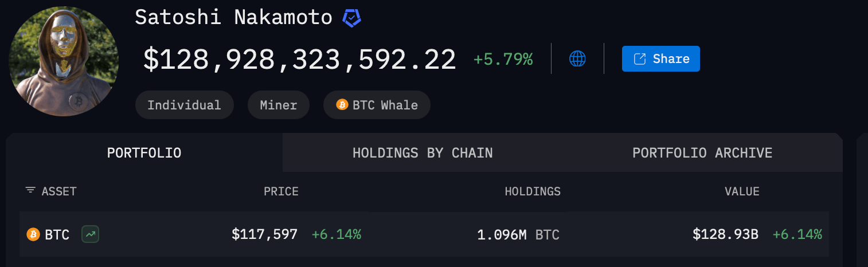Sort by the HOLDINGS column header

tap(533, 191)
